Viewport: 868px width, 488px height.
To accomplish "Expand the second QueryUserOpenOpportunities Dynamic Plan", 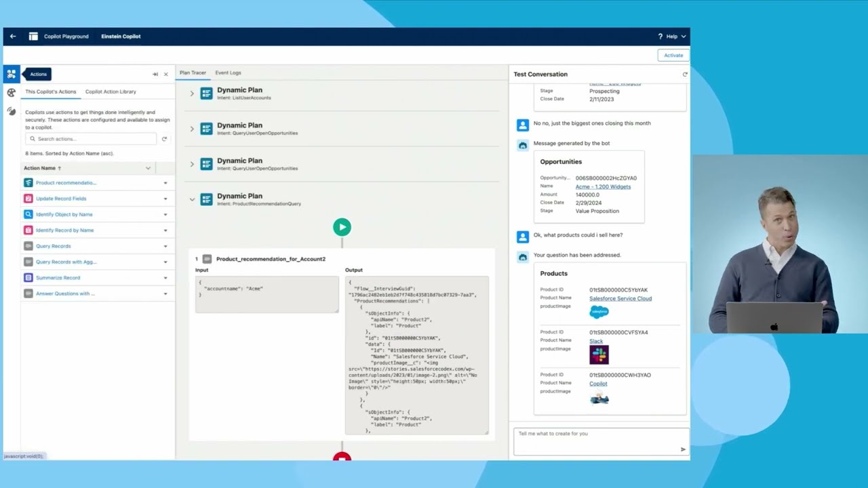I will point(192,164).
